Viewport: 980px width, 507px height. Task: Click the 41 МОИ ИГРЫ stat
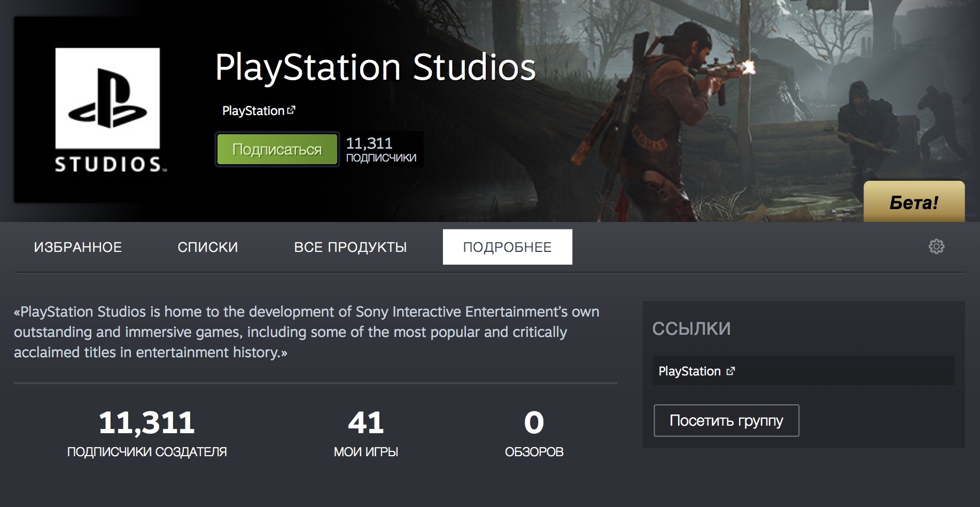click(366, 433)
